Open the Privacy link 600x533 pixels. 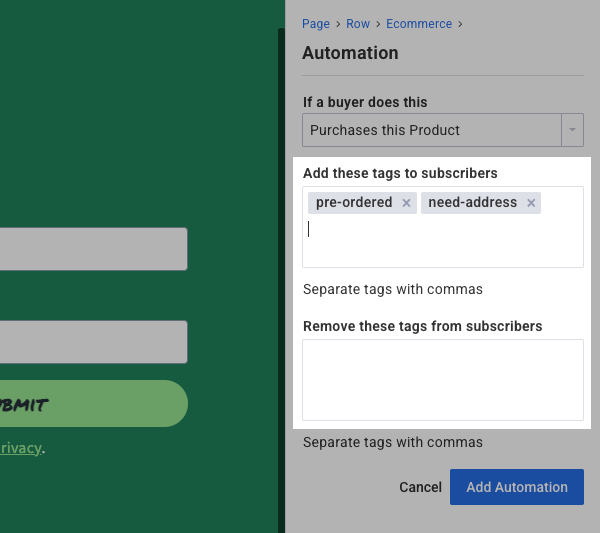pyautogui.click(x=20, y=448)
